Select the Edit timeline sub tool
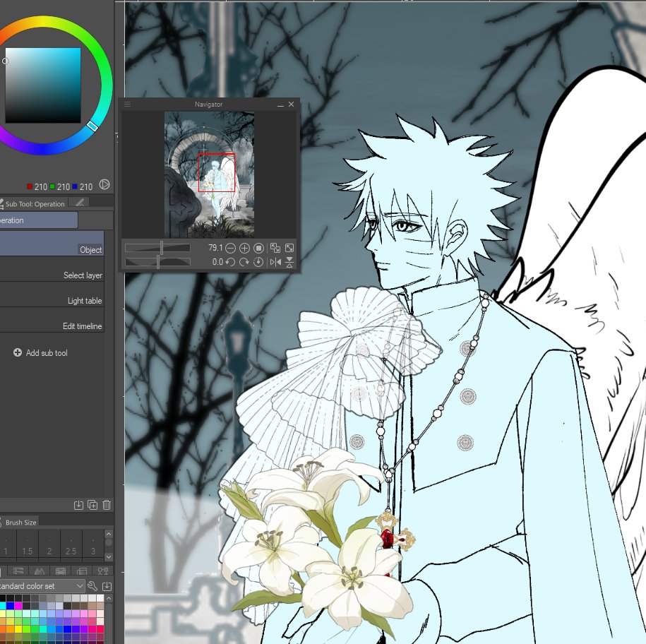This screenshot has width=646, height=644. 52,320
